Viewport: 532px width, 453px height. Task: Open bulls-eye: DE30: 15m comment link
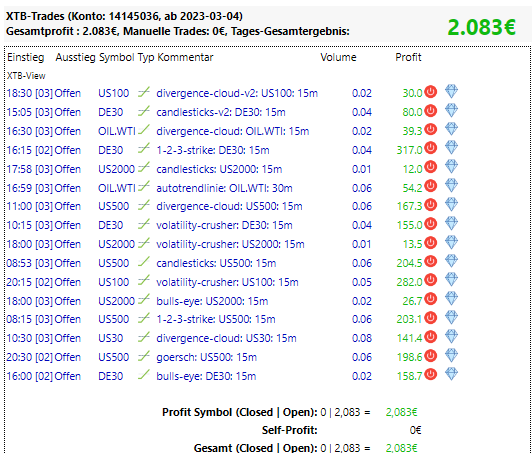[206, 376]
